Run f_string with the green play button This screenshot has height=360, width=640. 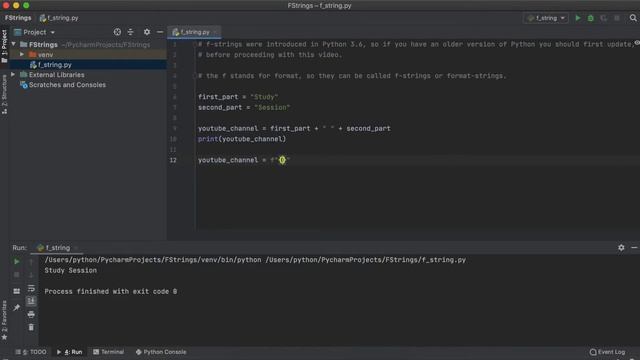(578, 18)
